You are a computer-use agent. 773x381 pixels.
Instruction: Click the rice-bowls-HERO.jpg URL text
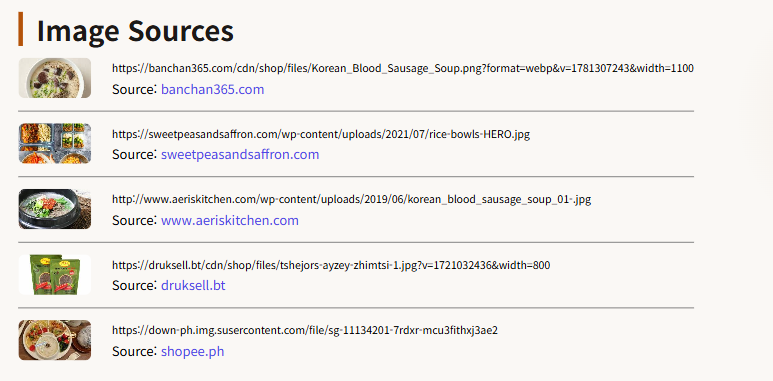[321, 134]
